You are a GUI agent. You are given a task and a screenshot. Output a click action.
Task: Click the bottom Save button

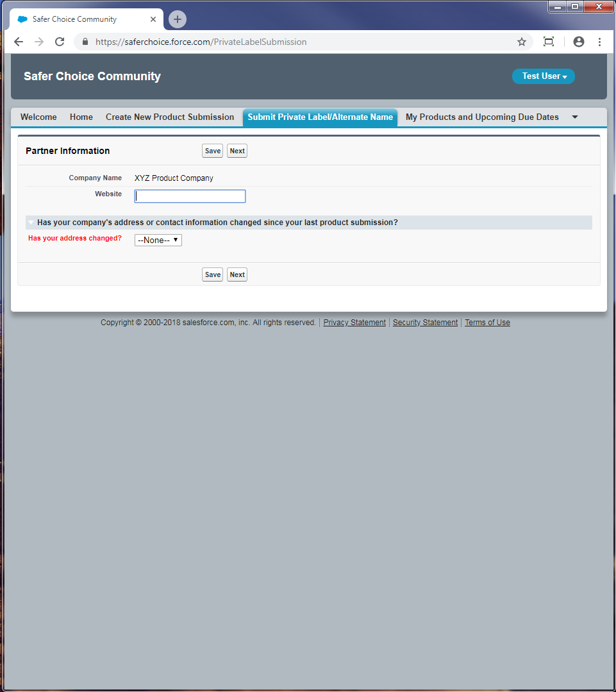coord(213,274)
